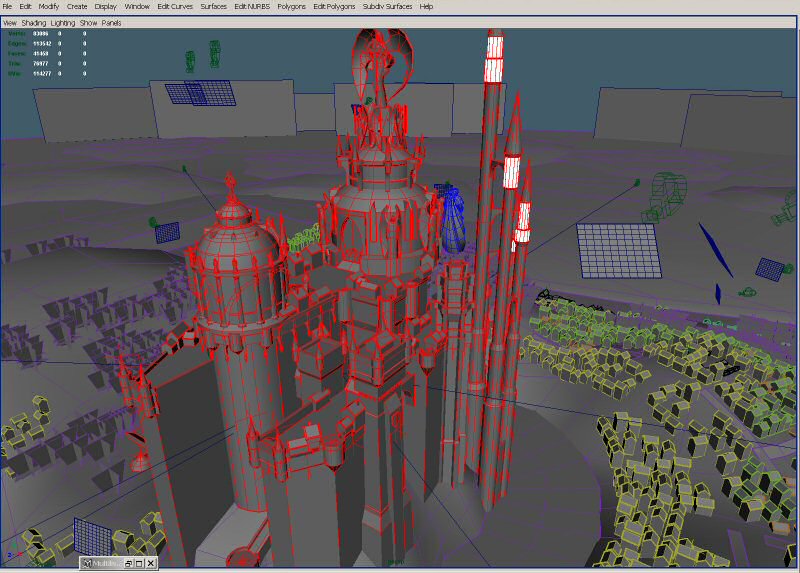This screenshot has width=800, height=573.
Task: Open the Edit menu
Action: 25,6
